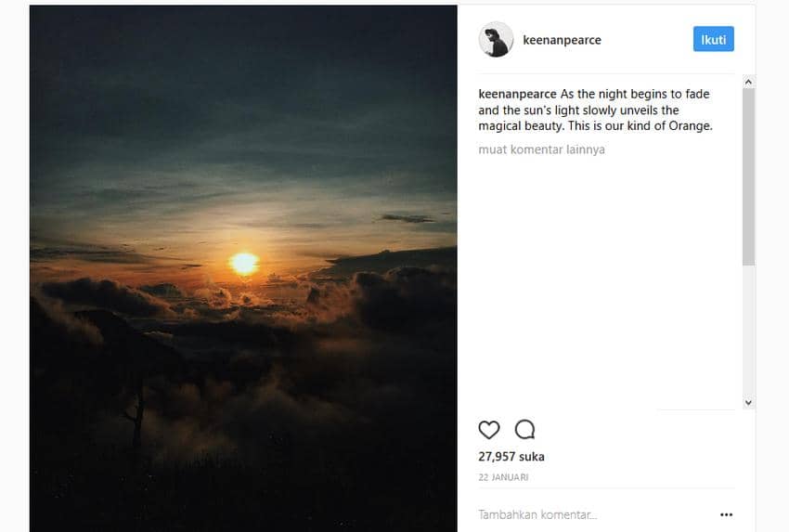Click bold keenanpearce name in the caption
The height and width of the screenshot is (532, 789).
pyautogui.click(x=518, y=95)
